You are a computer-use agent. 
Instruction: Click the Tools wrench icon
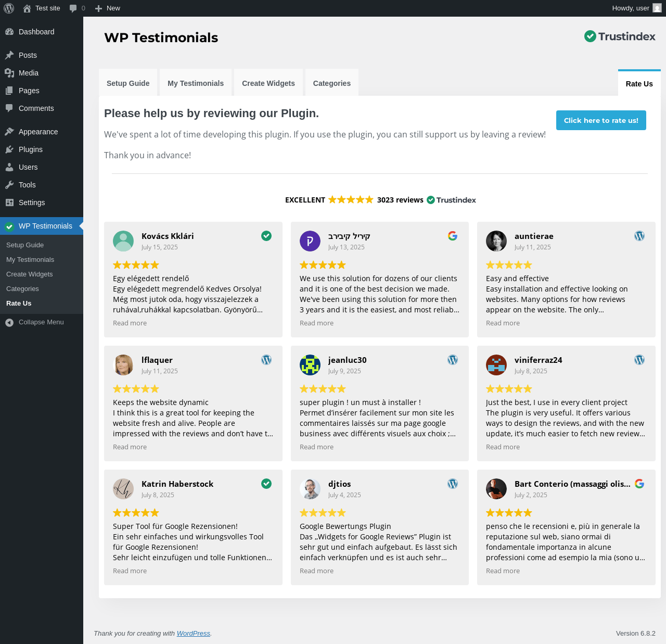coord(9,185)
